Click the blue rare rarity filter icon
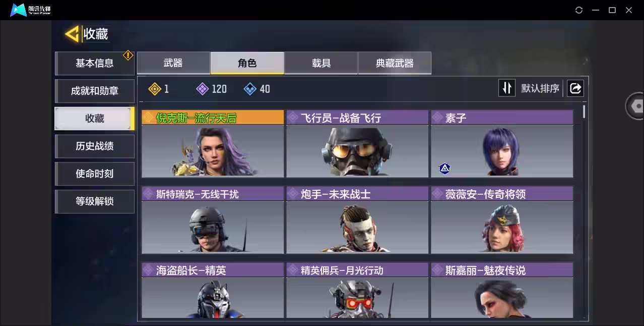This screenshot has height=326, width=644. click(x=250, y=89)
